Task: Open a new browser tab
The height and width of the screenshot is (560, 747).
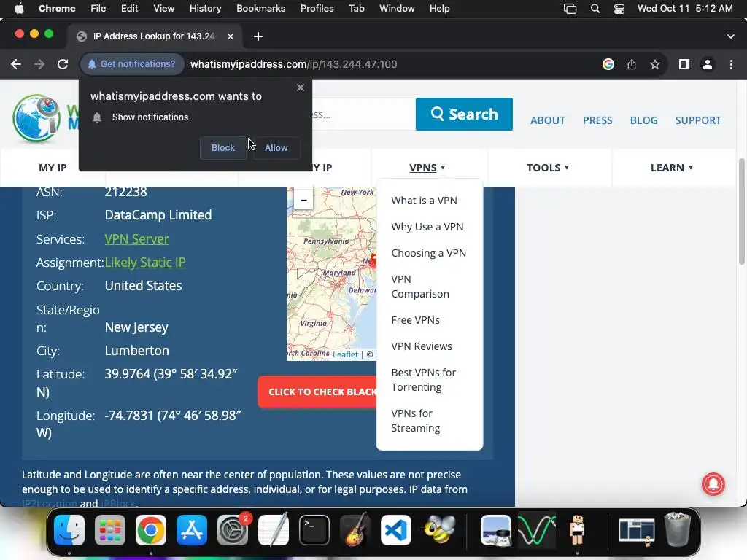Action: (x=258, y=36)
